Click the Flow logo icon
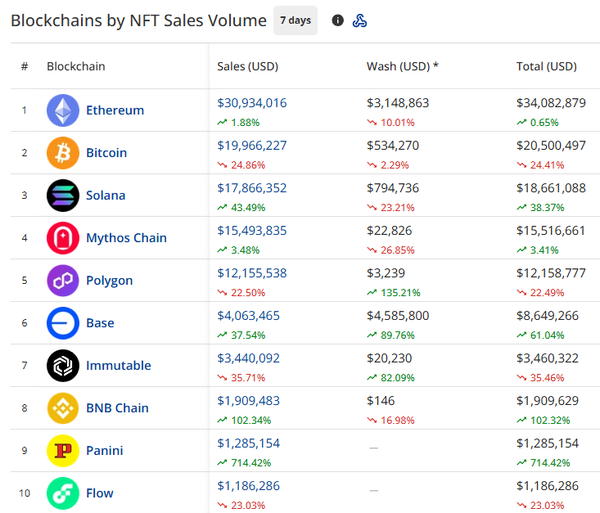Viewport: 600px width, 513px height. point(62,493)
